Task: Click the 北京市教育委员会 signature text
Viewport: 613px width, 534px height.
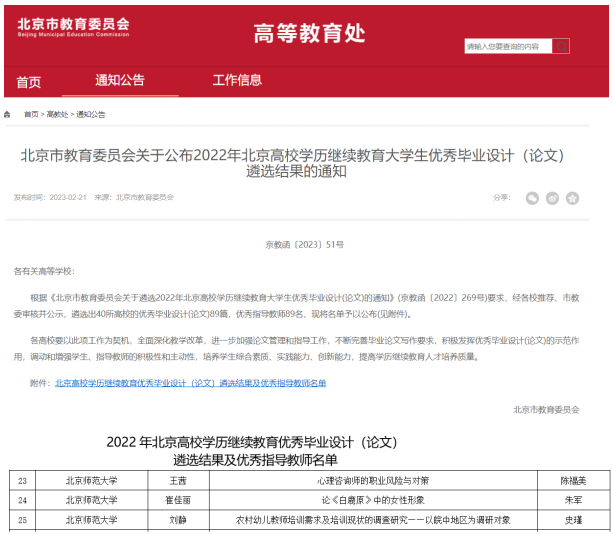Action: (x=546, y=410)
